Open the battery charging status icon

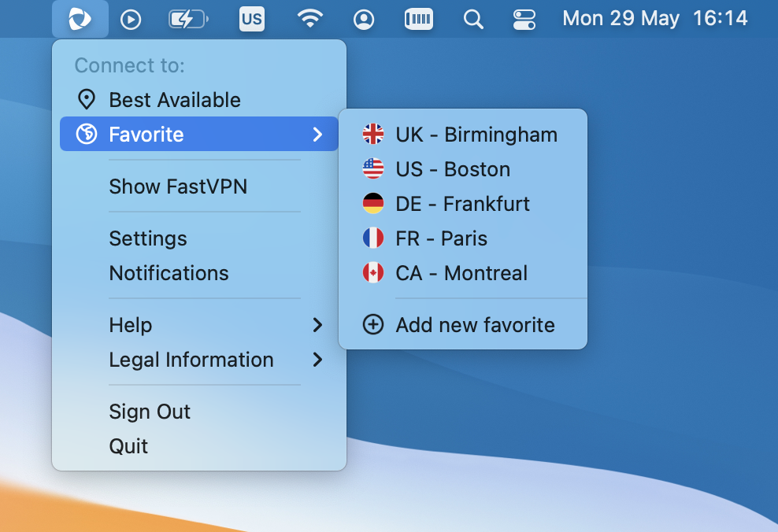(188, 20)
